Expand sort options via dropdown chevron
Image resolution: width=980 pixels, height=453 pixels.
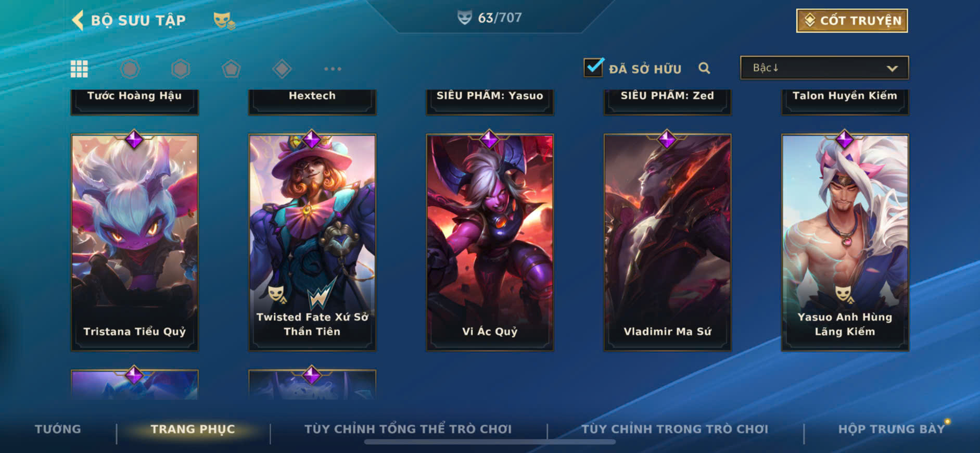[x=892, y=68]
